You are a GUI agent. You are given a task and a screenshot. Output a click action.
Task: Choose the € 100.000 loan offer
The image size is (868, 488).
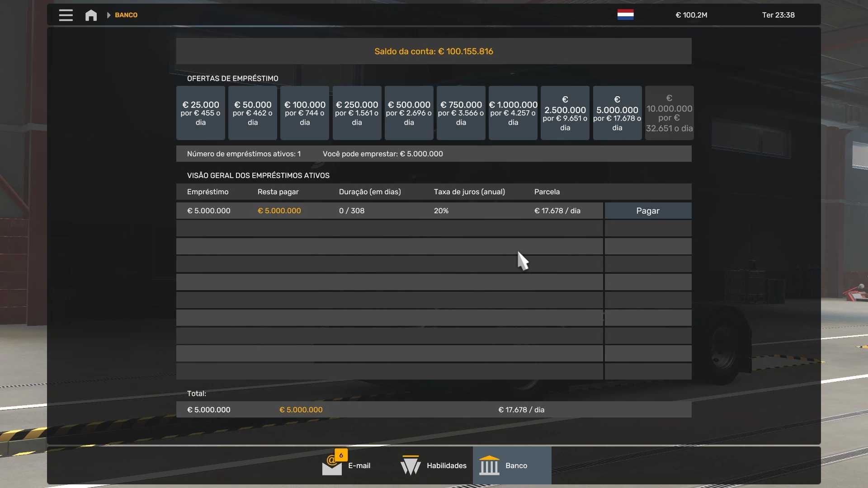point(304,113)
